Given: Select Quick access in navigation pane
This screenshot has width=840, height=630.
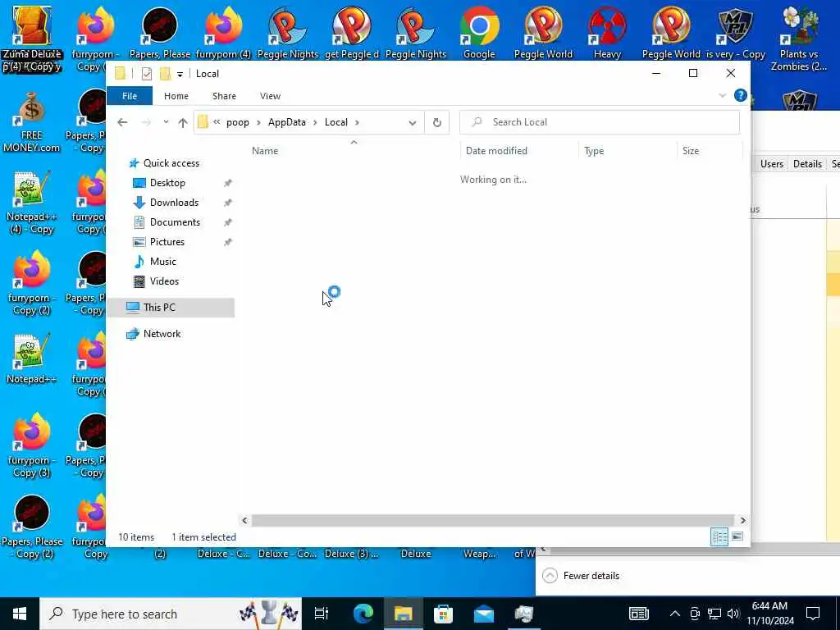Looking at the screenshot, I should click(171, 163).
